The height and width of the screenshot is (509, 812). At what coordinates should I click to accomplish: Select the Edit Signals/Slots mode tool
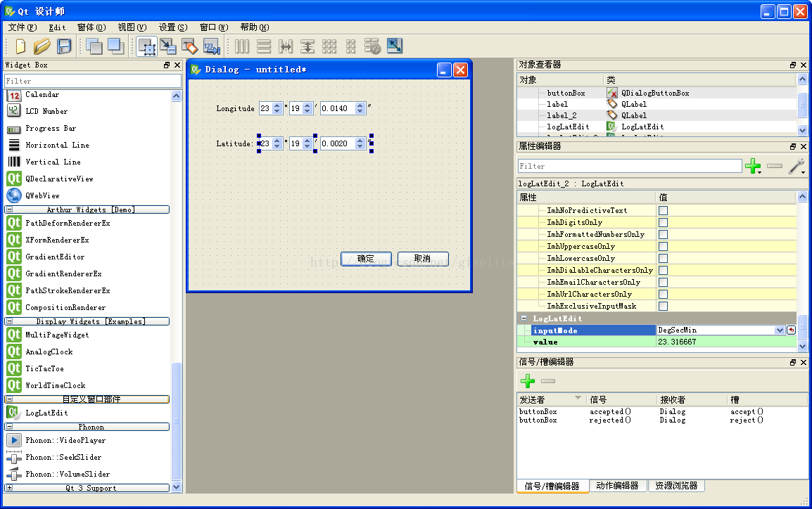click(x=167, y=46)
